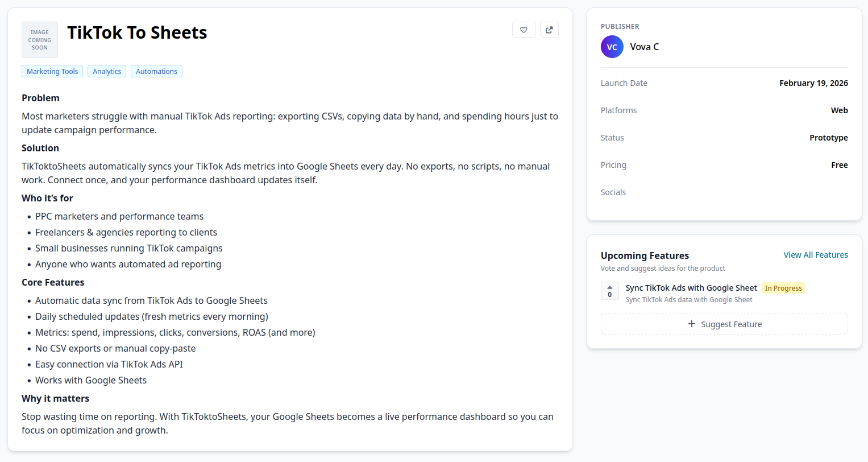Toggle the favorite heart for TikTok To Sheets

click(x=524, y=29)
